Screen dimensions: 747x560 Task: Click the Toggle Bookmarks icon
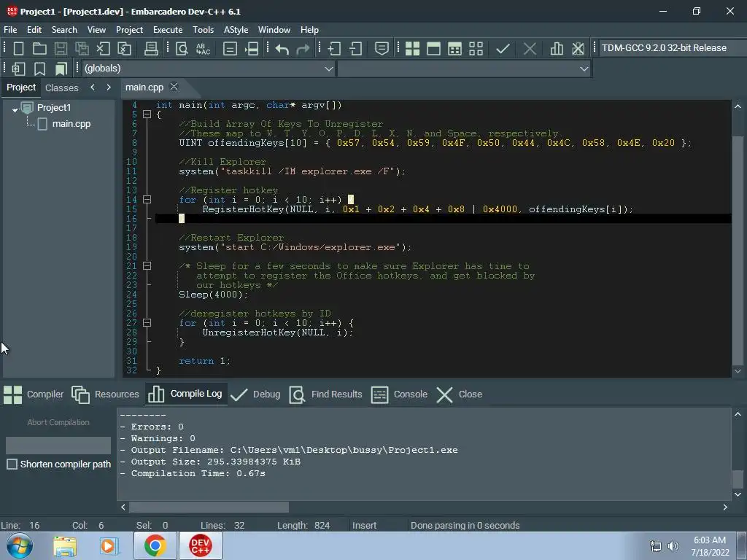(x=39, y=69)
